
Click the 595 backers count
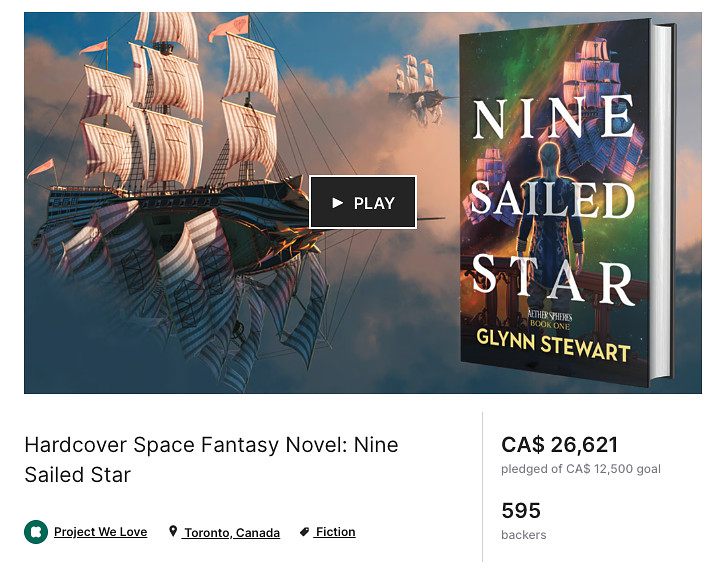click(521, 511)
